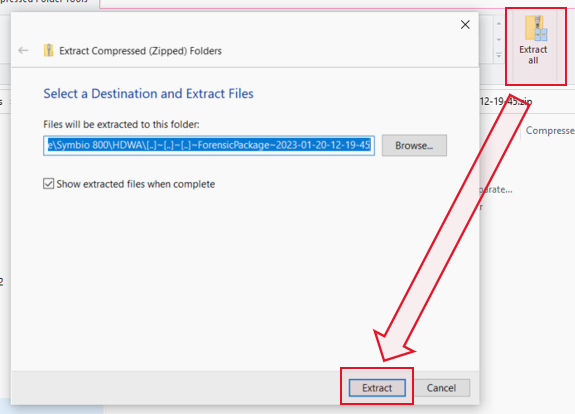Click the Extract button in the dialog

click(377, 388)
